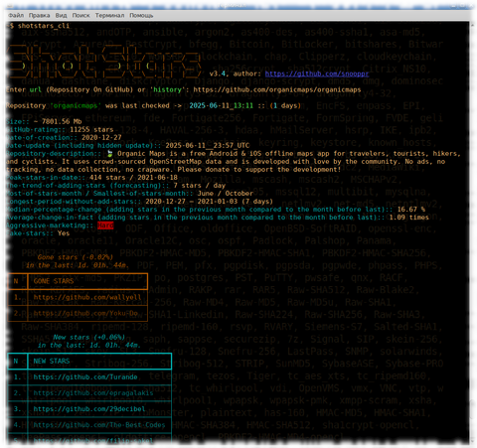Open the Файл menu

16,15
